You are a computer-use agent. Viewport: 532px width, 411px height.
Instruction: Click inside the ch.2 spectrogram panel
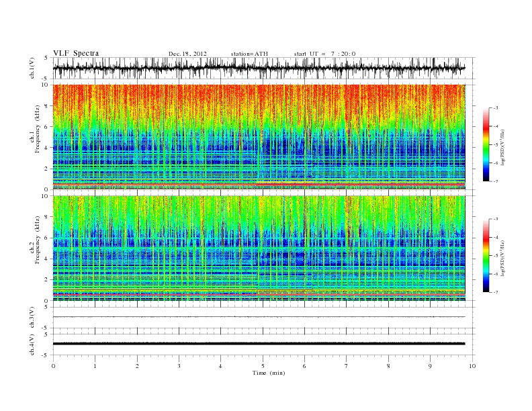tap(259, 248)
